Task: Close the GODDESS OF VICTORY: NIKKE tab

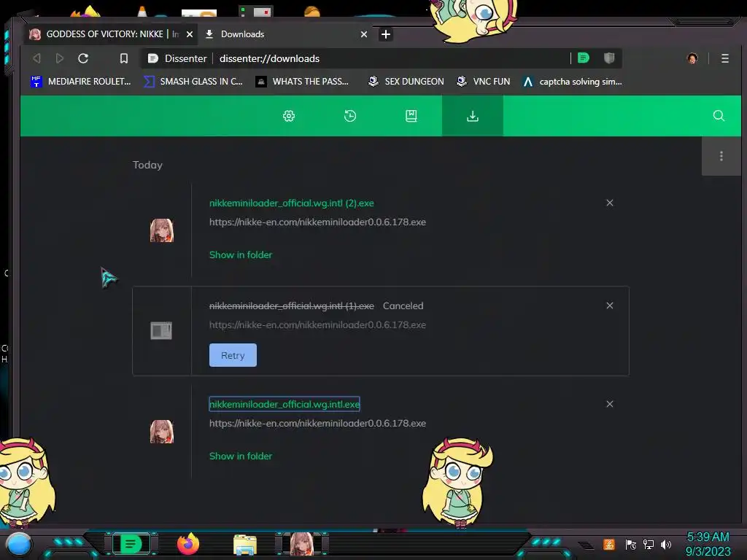Action: tap(190, 34)
